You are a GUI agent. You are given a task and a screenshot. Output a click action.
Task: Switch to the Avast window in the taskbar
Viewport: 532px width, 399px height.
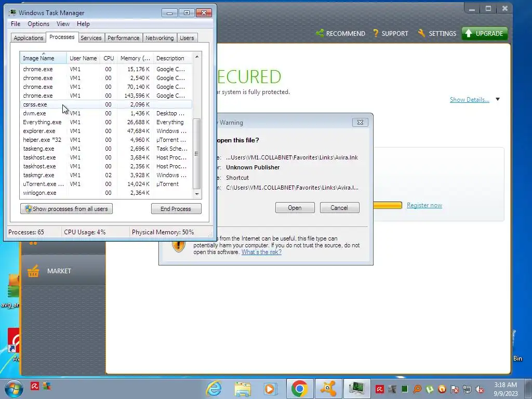pyautogui.click(x=328, y=389)
